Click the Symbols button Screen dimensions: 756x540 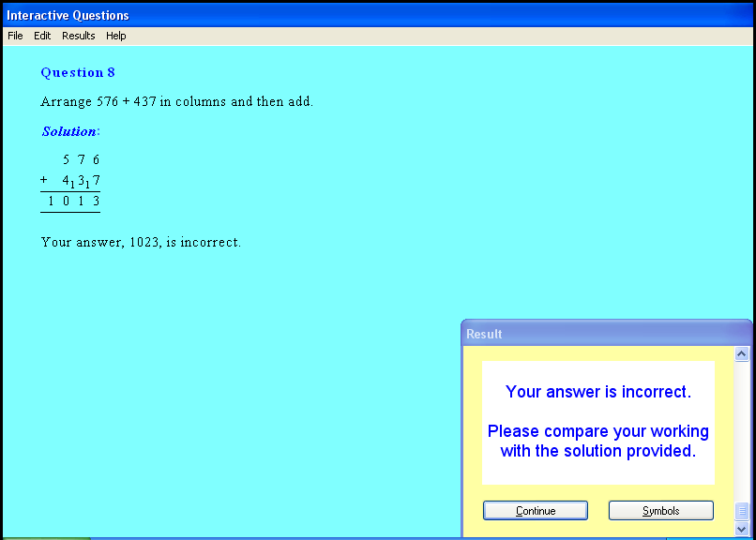[660, 510]
